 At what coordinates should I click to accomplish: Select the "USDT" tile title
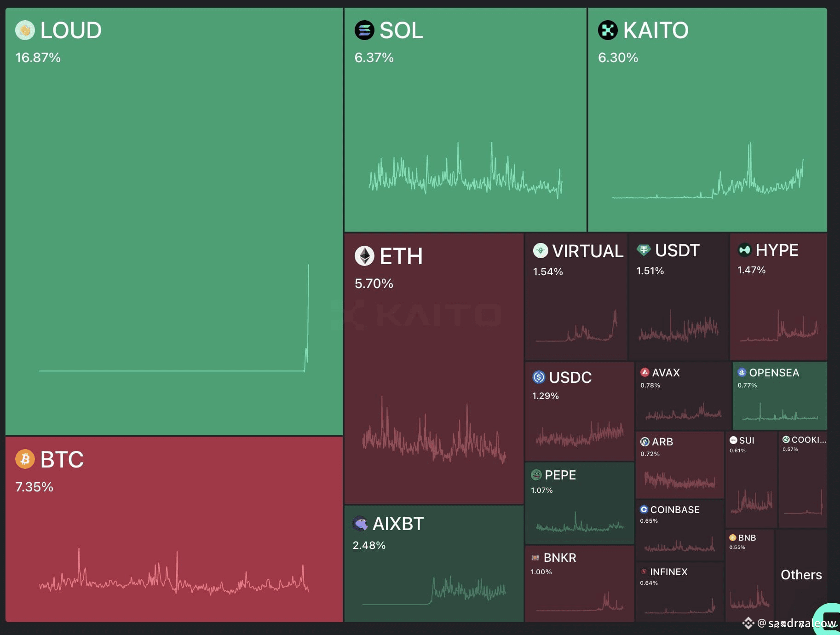(x=677, y=250)
